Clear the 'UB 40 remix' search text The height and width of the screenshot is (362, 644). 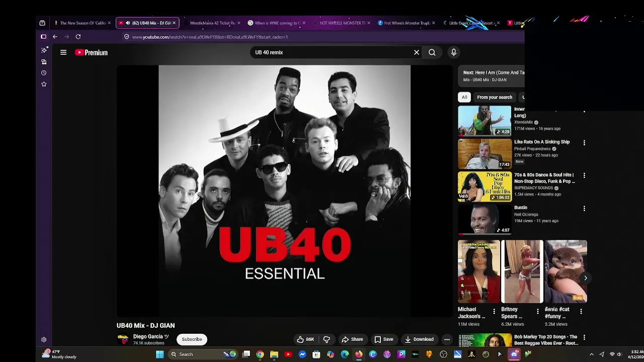417,52
